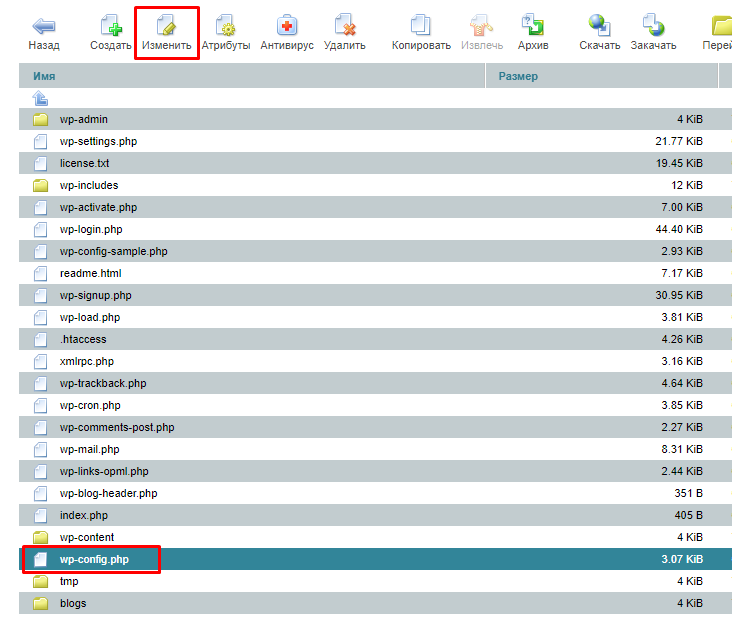This screenshot has width=732, height=637.
Task: Click the 21.77 KiB size value
Action: pyautogui.click(x=679, y=141)
